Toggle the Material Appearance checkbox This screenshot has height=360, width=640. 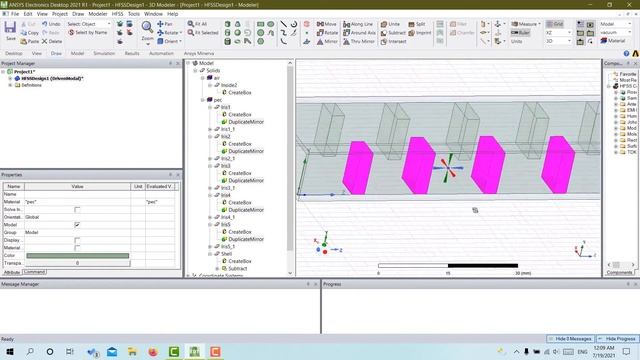pos(77,248)
